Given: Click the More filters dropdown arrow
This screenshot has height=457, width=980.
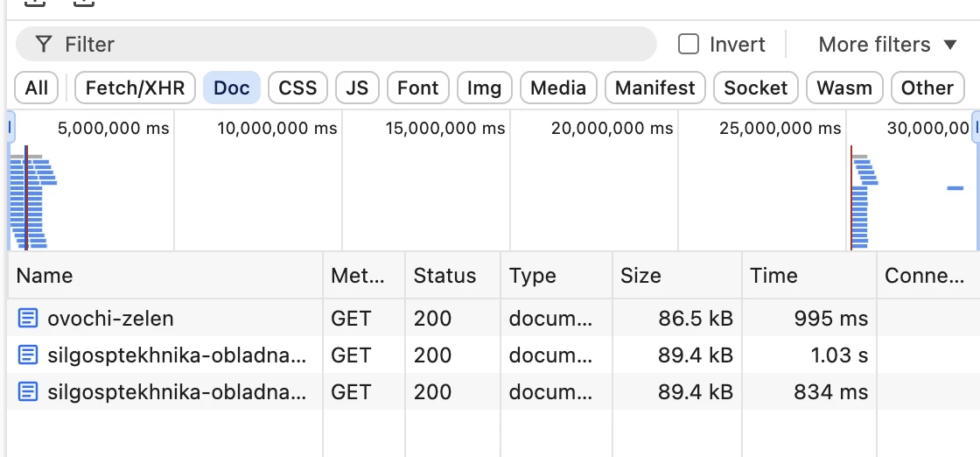Looking at the screenshot, I should click(950, 45).
